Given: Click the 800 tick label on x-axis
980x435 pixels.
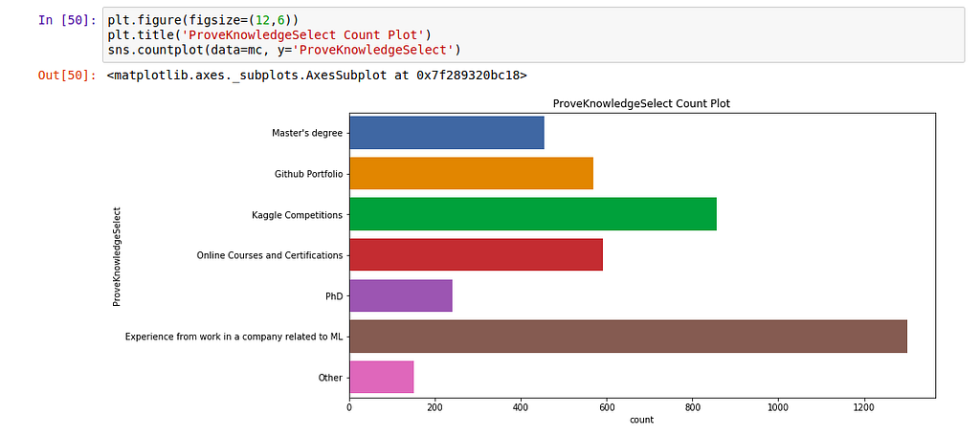Looking at the screenshot, I should point(693,407).
